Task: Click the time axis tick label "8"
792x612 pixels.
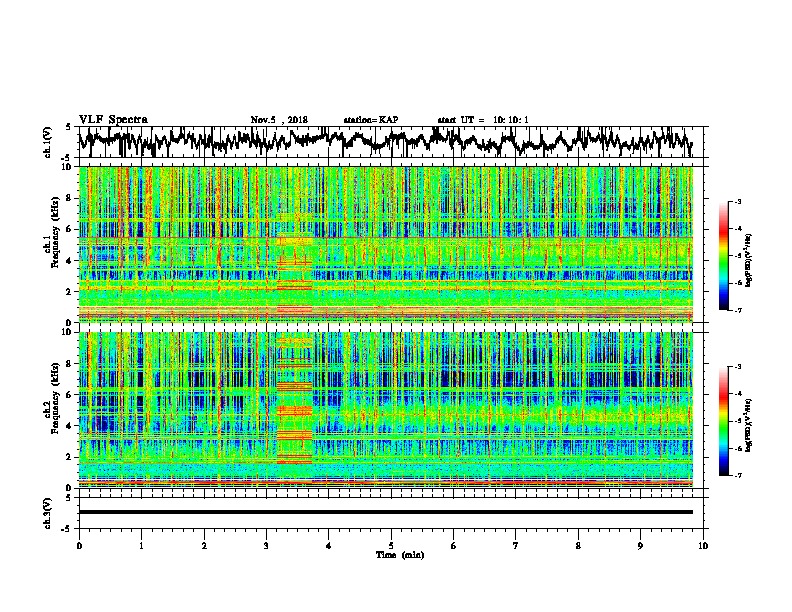Action: coord(578,546)
